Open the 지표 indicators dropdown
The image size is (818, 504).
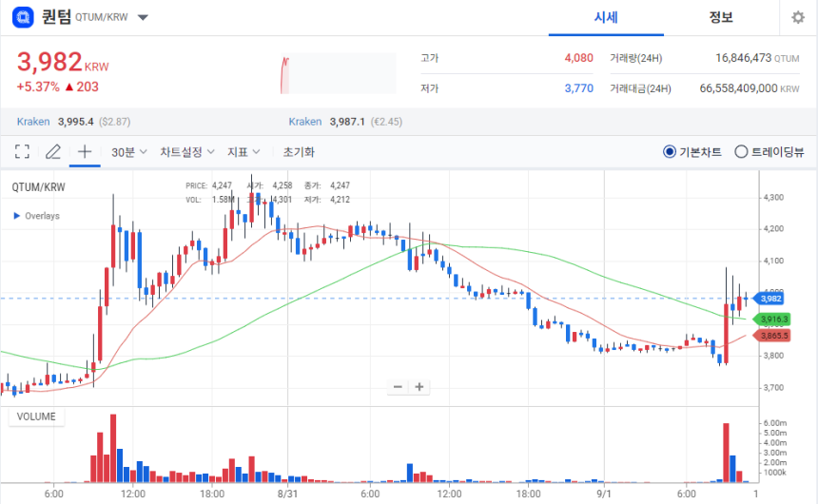243,152
